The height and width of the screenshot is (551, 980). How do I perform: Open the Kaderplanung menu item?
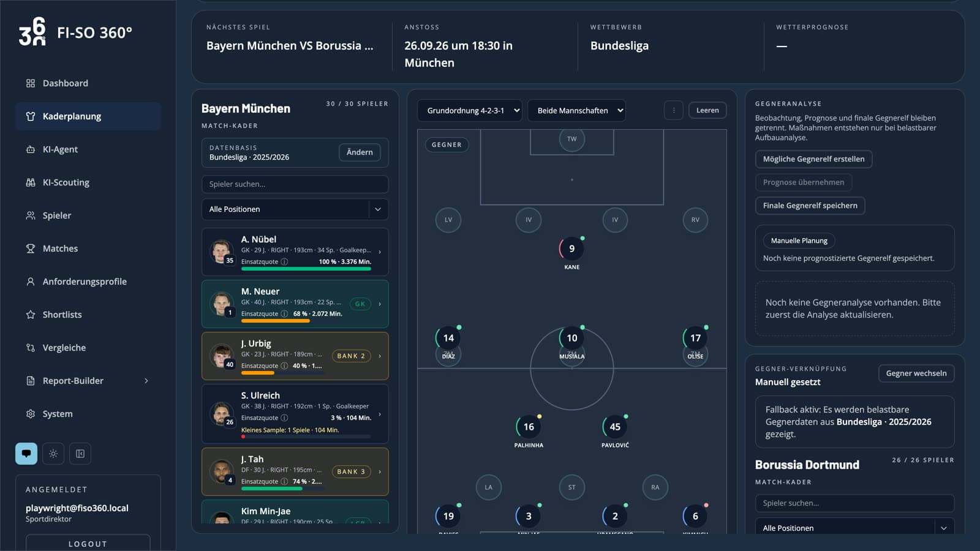click(x=88, y=116)
